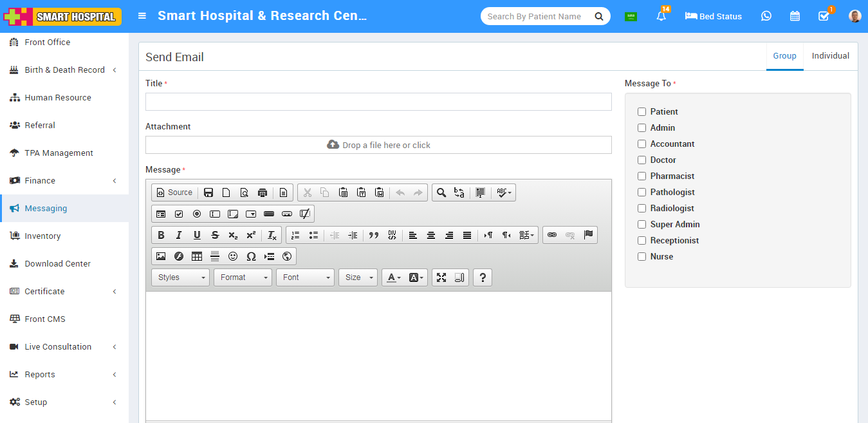Switch to the Individual tab
This screenshot has width=868, height=423.
tap(830, 55)
